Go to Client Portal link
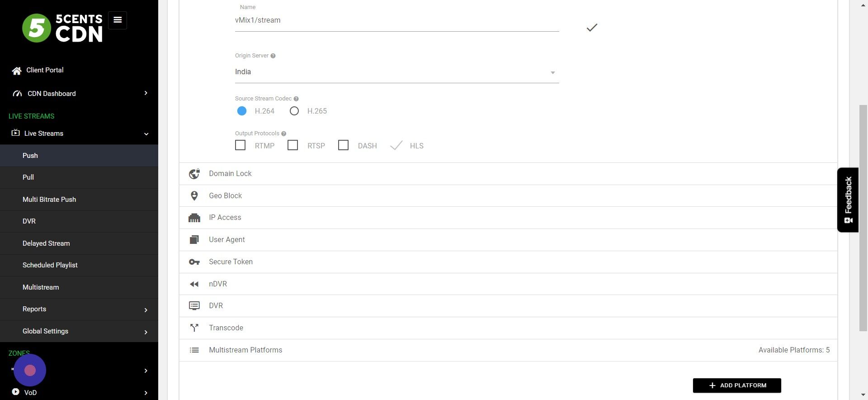This screenshot has height=400, width=868. click(45, 70)
